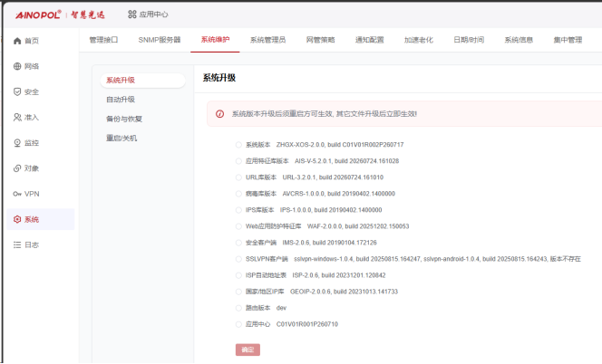Click version text WAF-2.0.0.0
602x364 pixels.
tap(325, 226)
